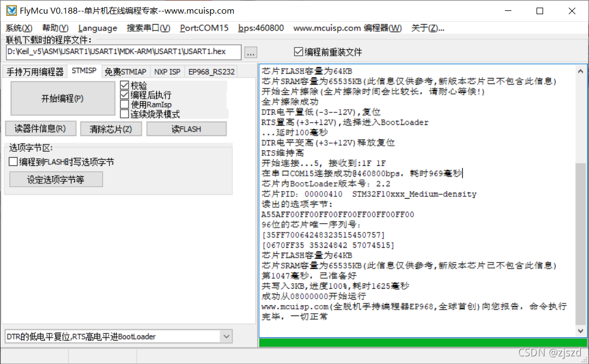589x364 pixels.
Task: Click the 读FLASH button
Action: point(186,129)
